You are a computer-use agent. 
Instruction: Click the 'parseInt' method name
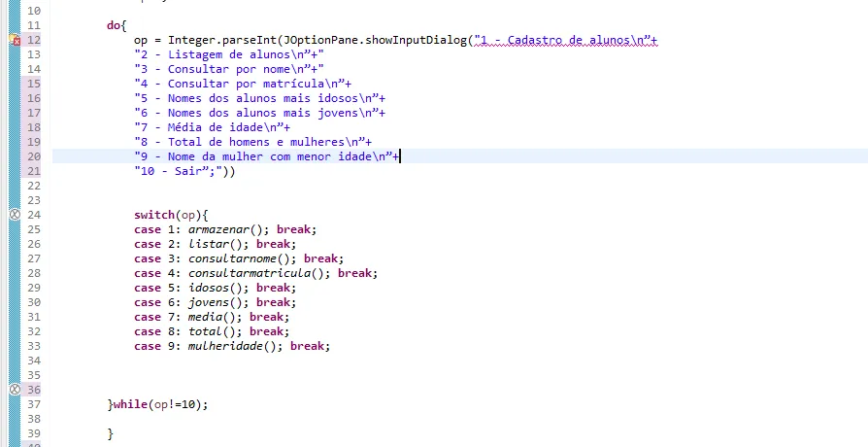[x=250, y=40]
